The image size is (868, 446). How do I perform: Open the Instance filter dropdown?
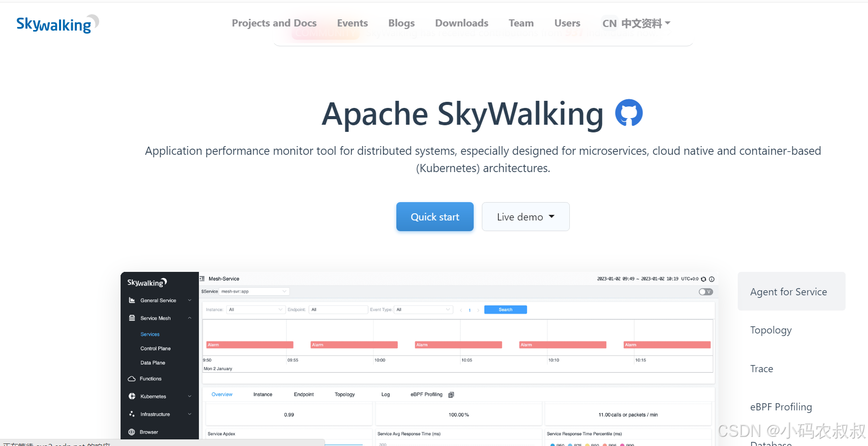[x=255, y=310]
